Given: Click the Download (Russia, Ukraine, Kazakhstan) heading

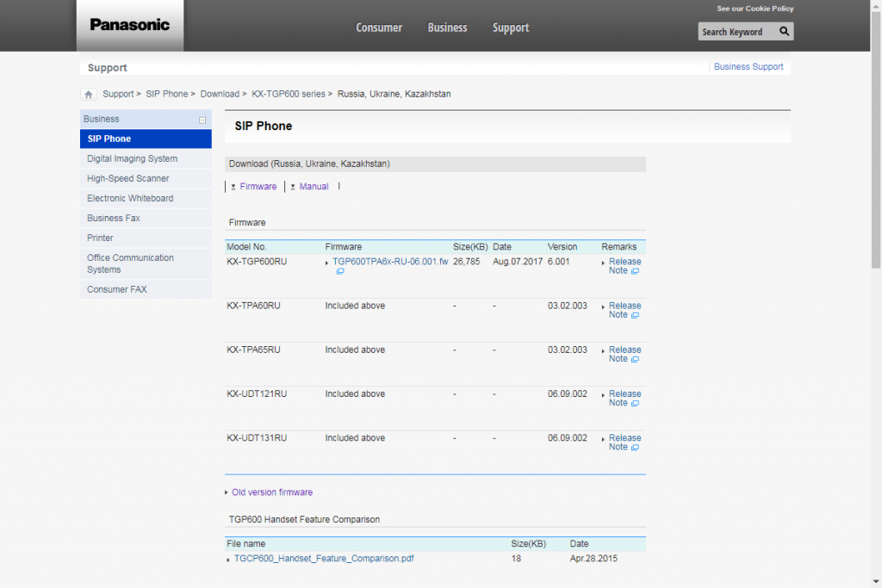Looking at the screenshot, I should [309, 164].
